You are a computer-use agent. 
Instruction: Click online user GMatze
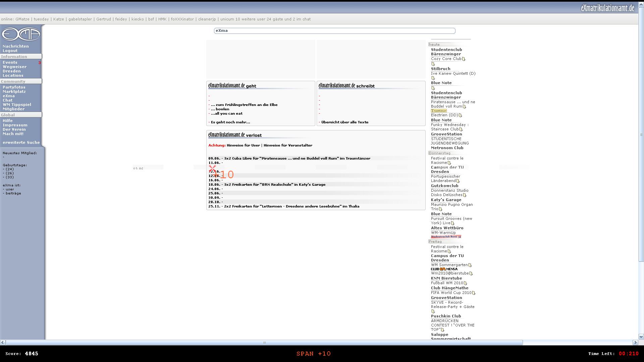22,19
